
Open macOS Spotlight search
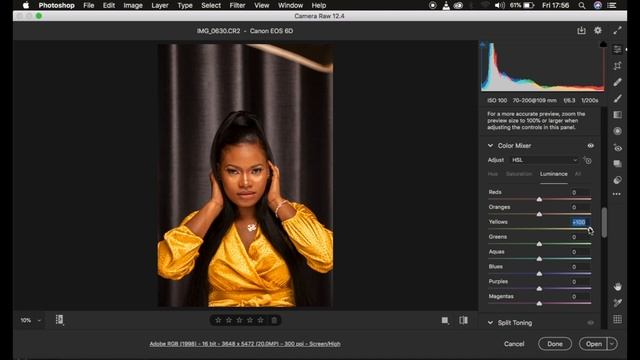pos(582,5)
